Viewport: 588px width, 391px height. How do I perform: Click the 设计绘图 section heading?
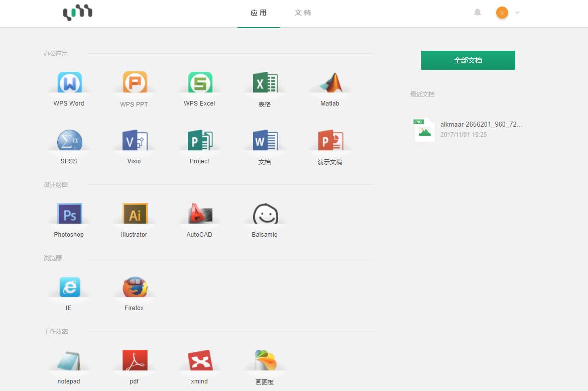[x=56, y=184]
